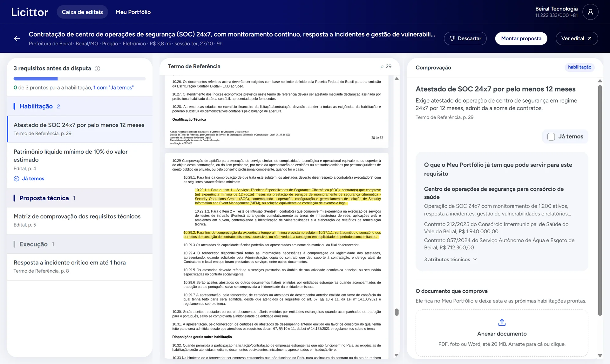Click Termo de Referência viewer title
610x364 pixels.
(194, 66)
